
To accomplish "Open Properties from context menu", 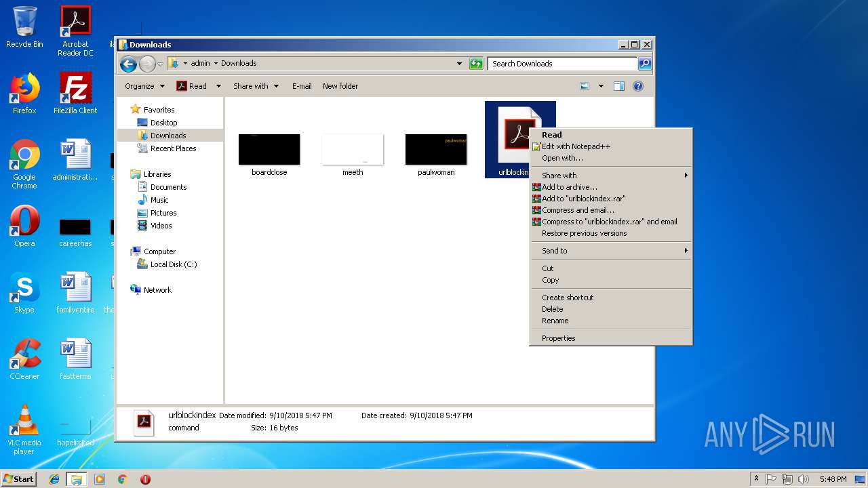I will click(x=611, y=338).
